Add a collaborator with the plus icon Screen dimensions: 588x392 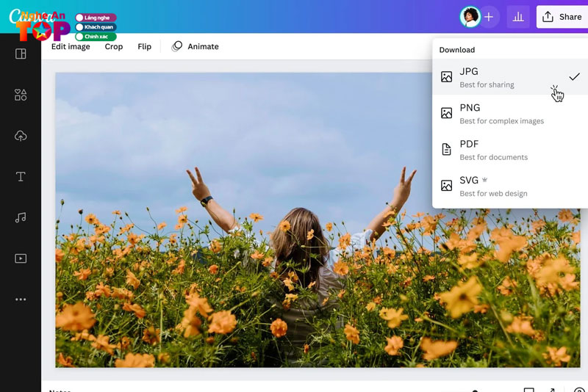[489, 17]
